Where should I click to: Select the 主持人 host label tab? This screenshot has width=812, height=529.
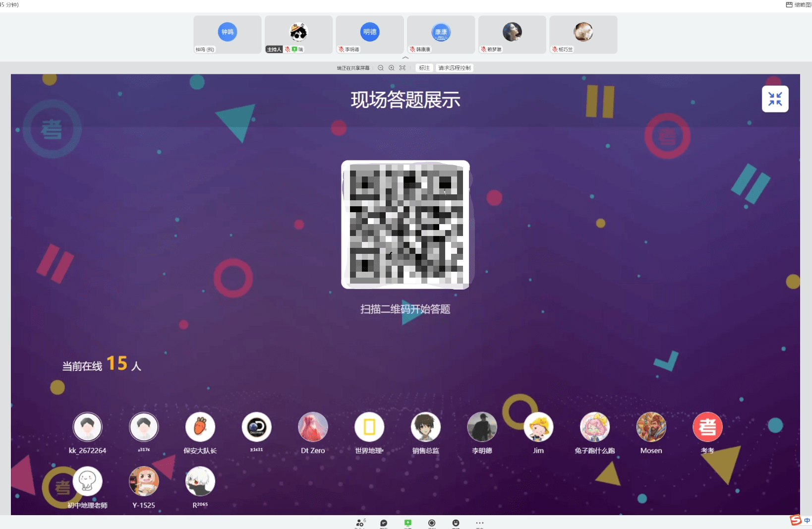[x=274, y=49]
